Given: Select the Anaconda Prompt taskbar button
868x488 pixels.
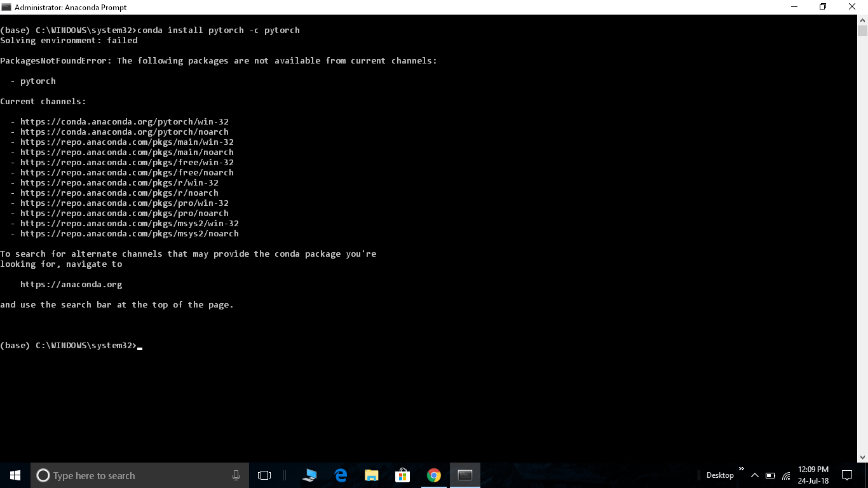Looking at the screenshot, I should [x=465, y=475].
